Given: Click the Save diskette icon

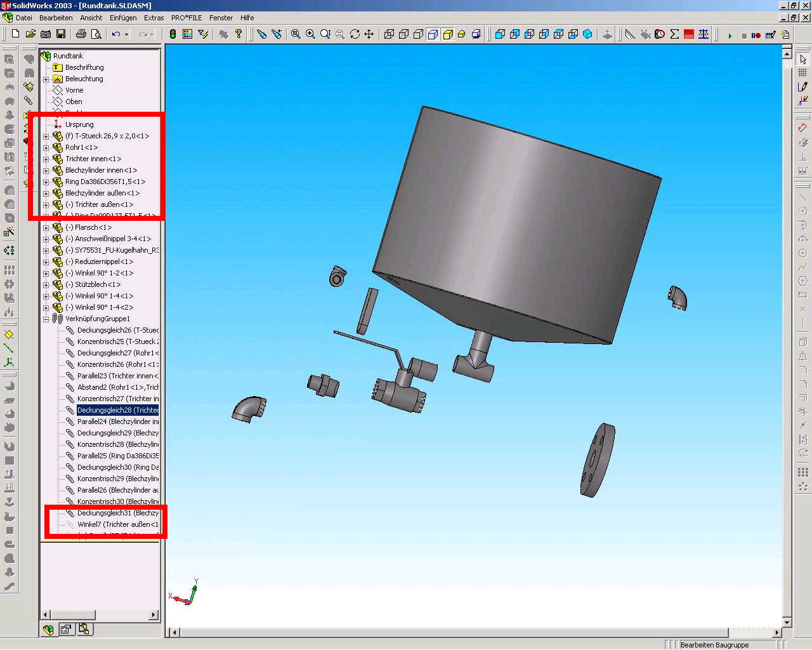Looking at the screenshot, I should pos(61,34).
